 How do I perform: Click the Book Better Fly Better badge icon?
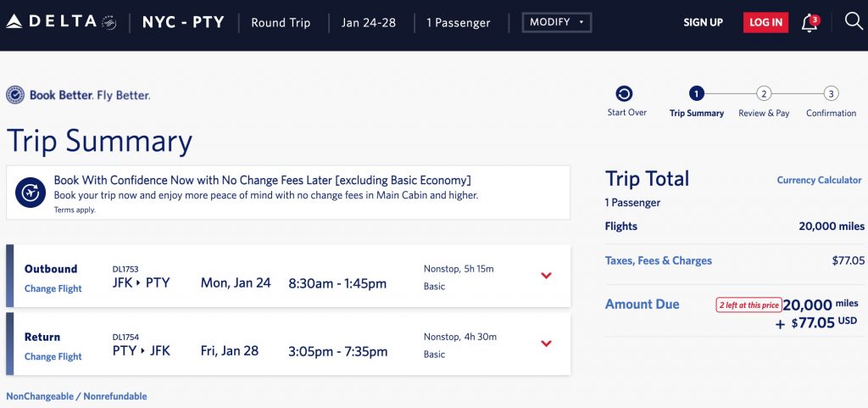[x=15, y=95]
